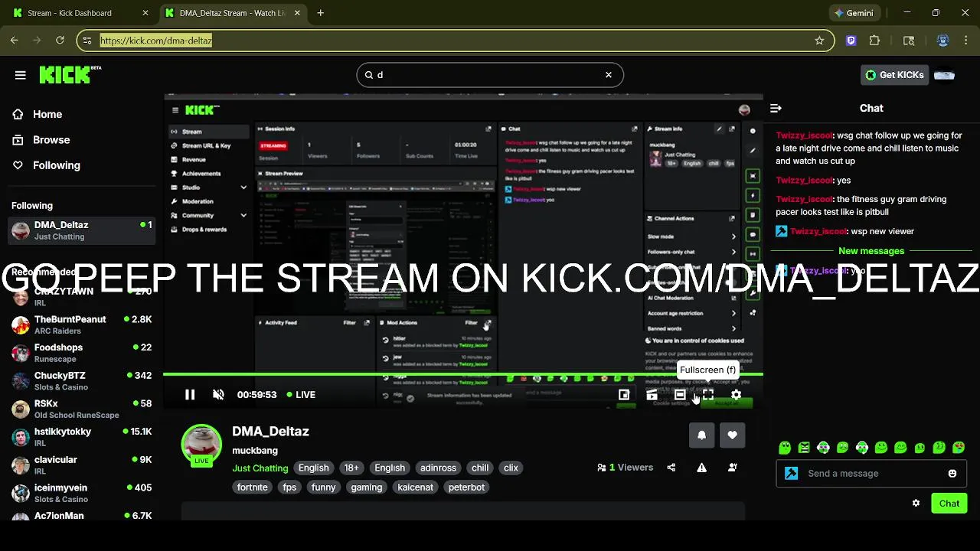Go to Home in the sidebar

(47, 114)
